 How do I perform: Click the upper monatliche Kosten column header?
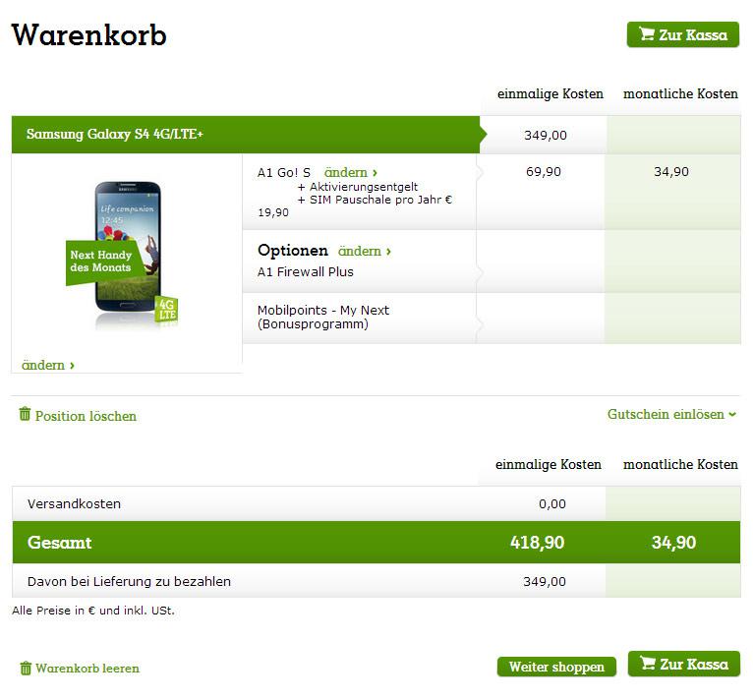[680, 93]
